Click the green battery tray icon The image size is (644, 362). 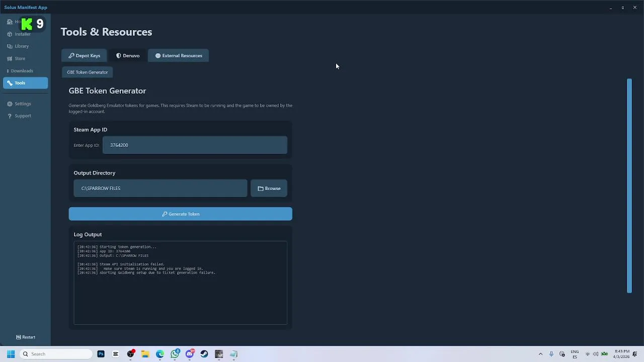pyautogui.click(x=604, y=354)
